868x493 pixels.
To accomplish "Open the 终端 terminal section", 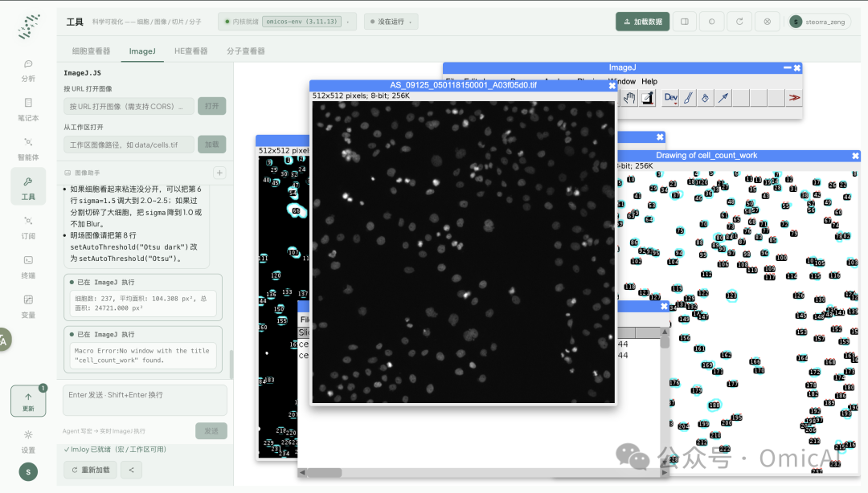I will click(x=28, y=267).
